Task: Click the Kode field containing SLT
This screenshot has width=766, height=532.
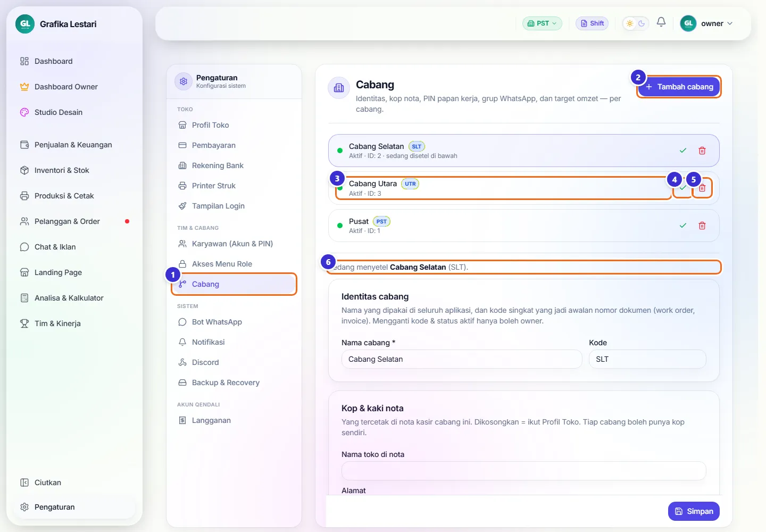Action: (x=647, y=359)
